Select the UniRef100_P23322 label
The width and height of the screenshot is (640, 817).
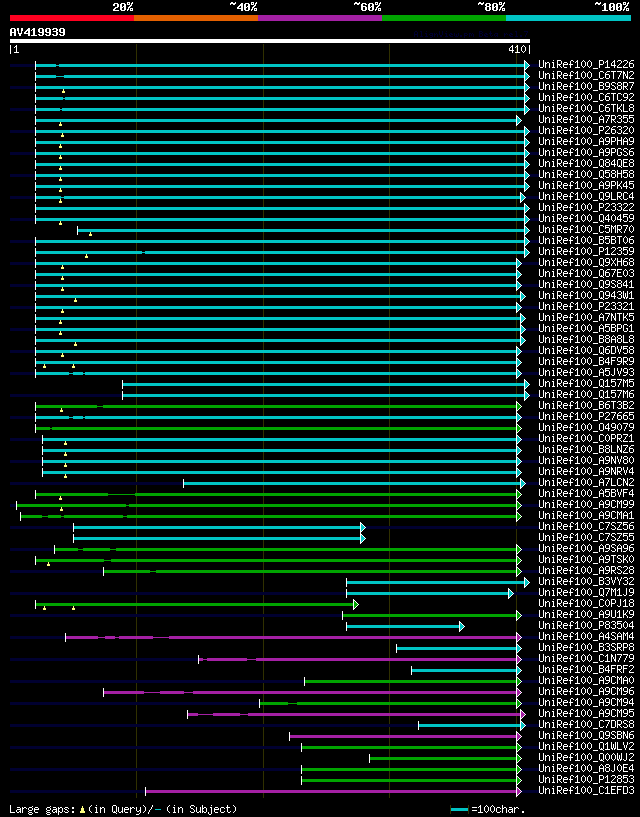[586, 207]
